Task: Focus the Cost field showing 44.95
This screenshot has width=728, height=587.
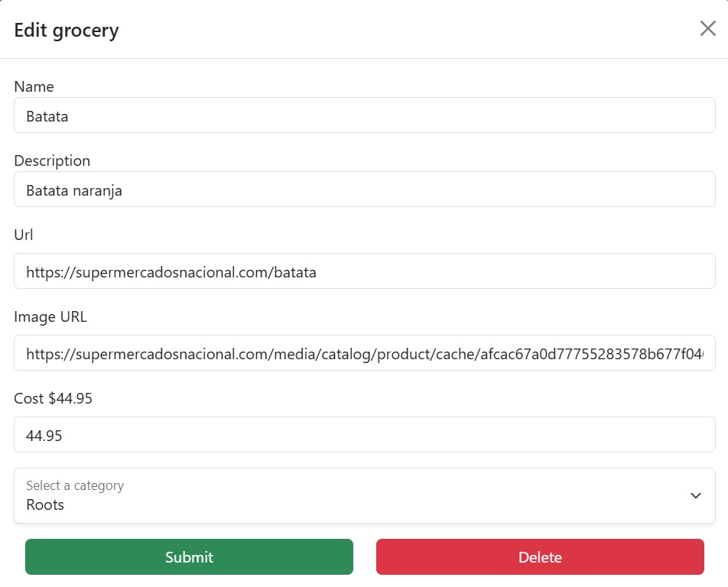Action: coord(365,434)
